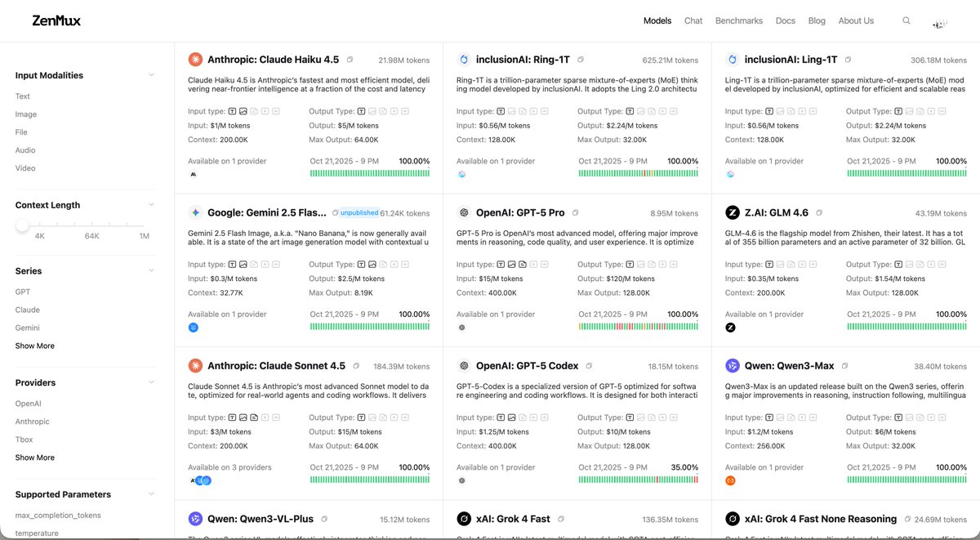Viewport: 980px width, 540px height.
Task: Copy the Ling-1T model name icon
Action: click(849, 60)
